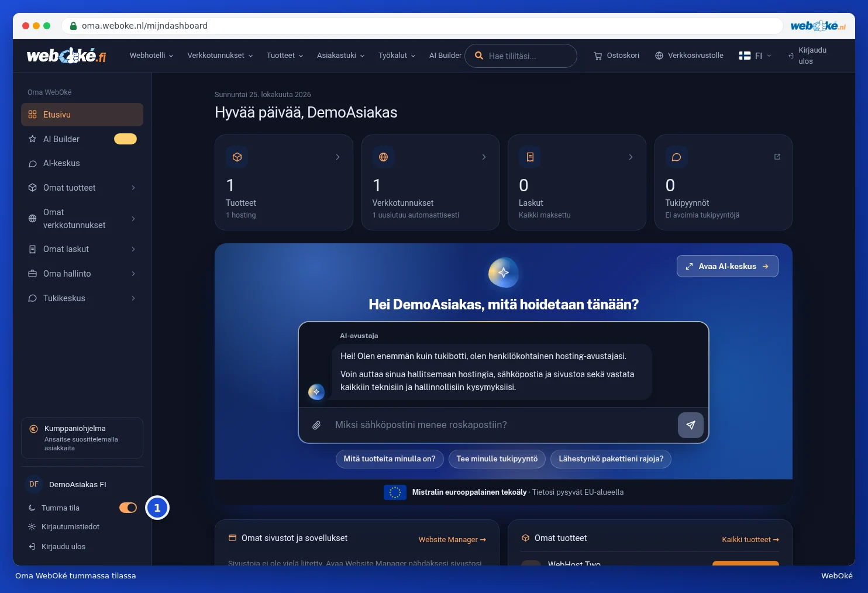Open the Tuotteet top menu
The width and height of the screenshot is (868, 593).
click(285, 56)
